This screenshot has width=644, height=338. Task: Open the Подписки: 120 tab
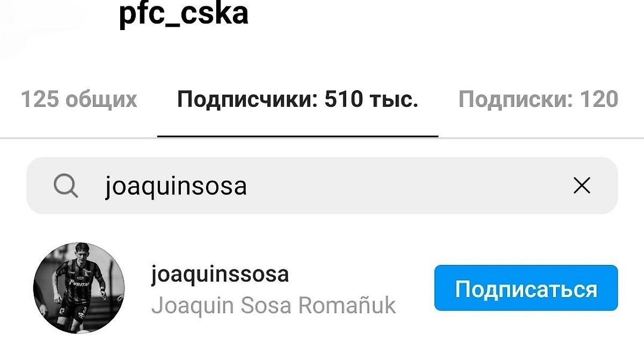(x=538, y=99)
